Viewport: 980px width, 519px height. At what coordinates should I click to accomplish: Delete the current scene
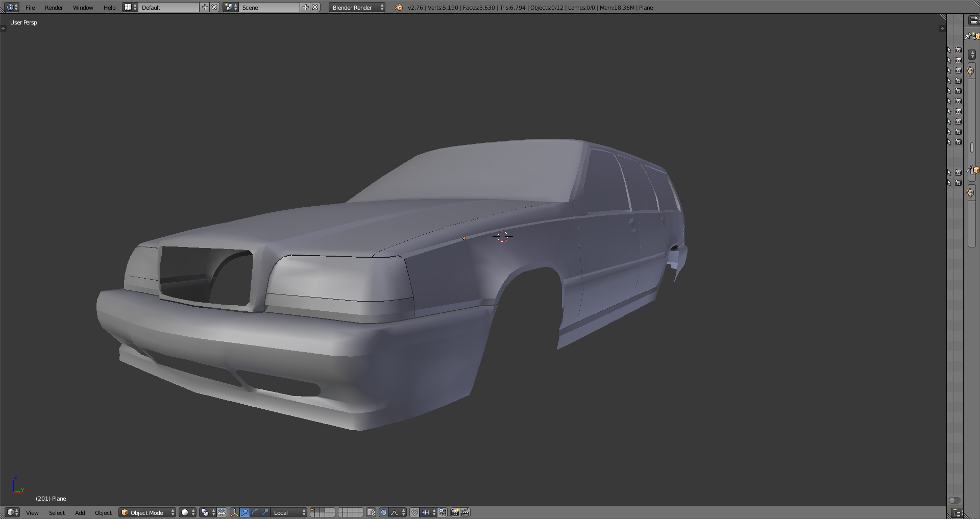tap(315, 7)
